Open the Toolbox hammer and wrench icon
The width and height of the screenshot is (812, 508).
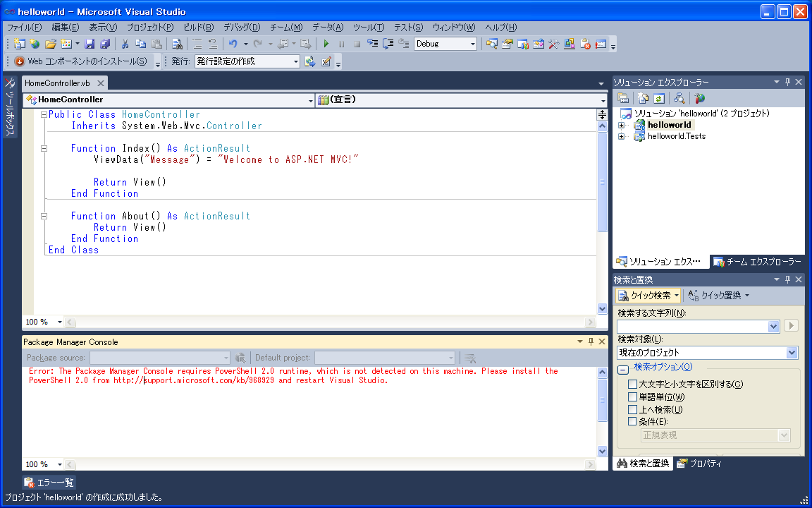(553, 44)
